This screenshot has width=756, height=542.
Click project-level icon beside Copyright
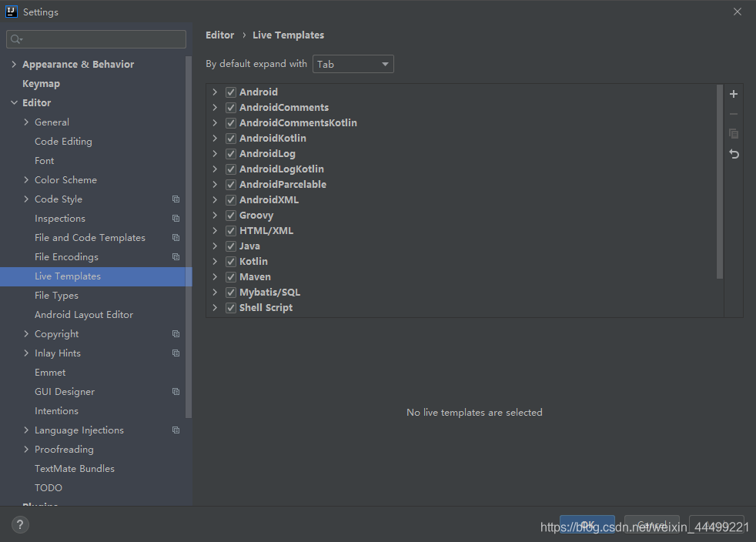coord(176,333)
